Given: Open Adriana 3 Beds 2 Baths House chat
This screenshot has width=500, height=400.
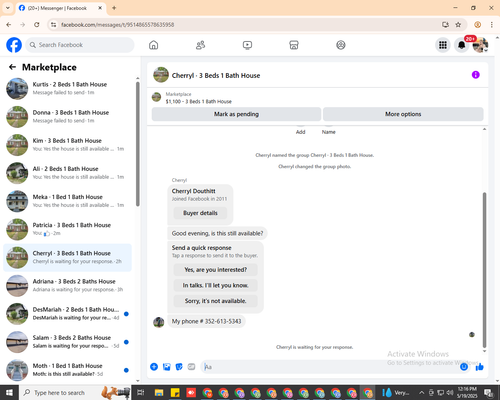Looking at the screenshot, I should [x=68, y=286].
